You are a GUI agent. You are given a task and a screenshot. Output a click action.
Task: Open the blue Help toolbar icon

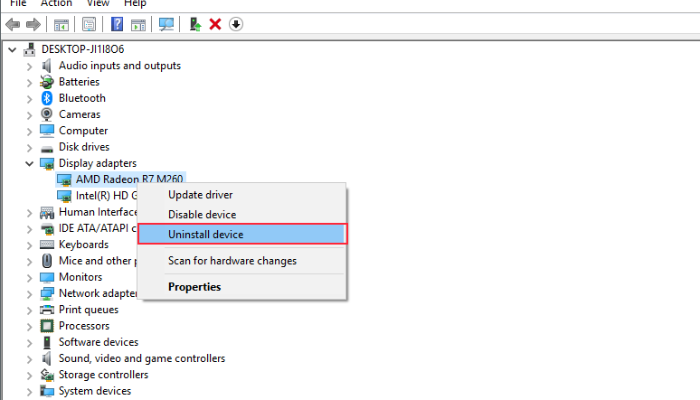tap(117, 24)
